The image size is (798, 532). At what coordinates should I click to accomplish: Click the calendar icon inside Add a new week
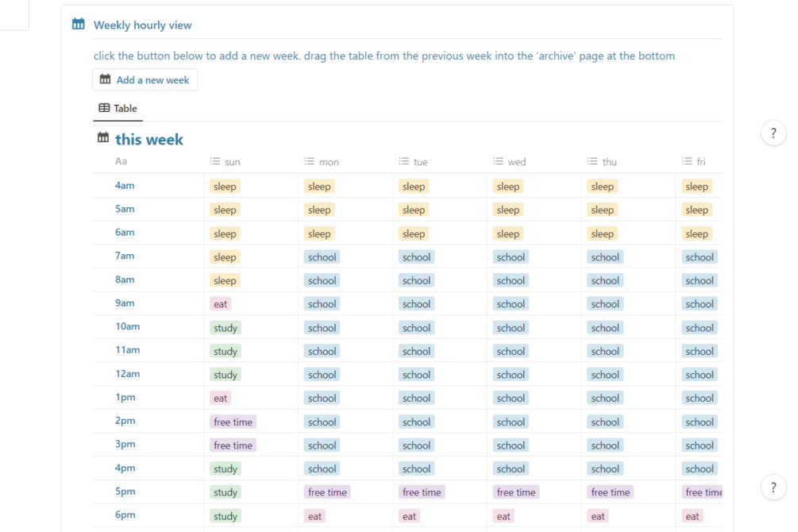coord(105,79)
